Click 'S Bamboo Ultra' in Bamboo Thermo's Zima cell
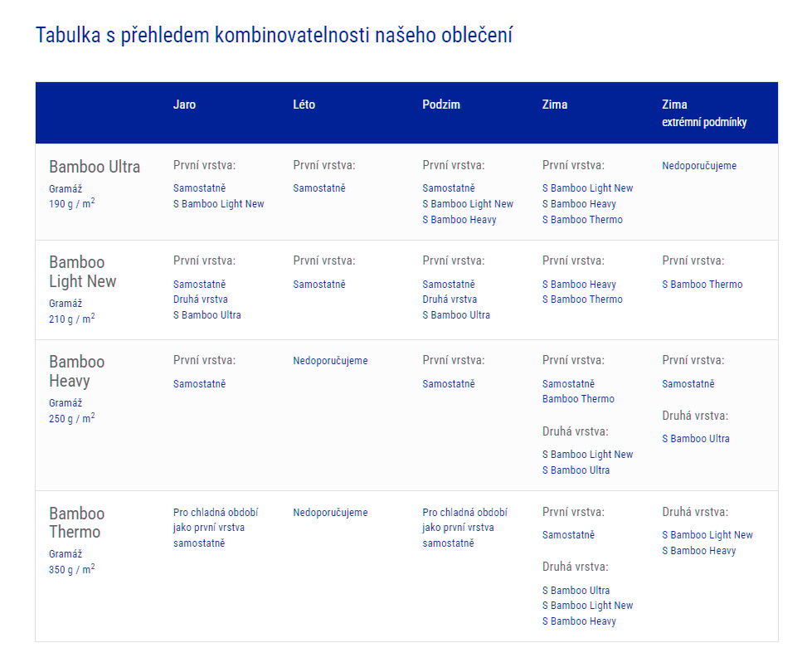The height and width of the screenshot is (672, 812). [x=576, y=591]
